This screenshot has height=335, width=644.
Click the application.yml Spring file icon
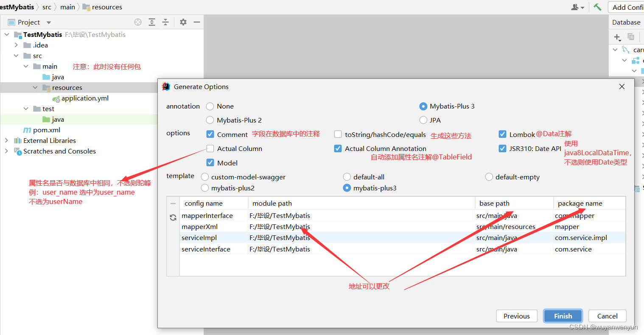pyautogui.click(x=56, y=98)
